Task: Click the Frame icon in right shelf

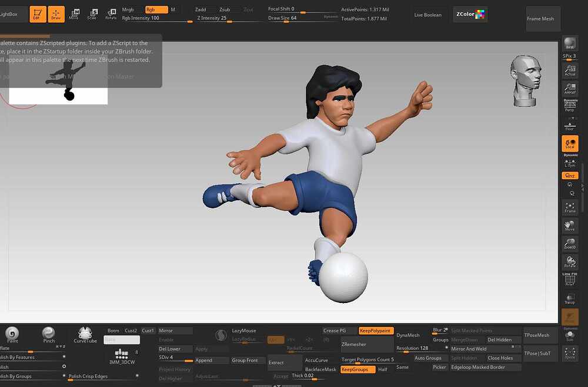Action: 570,207
